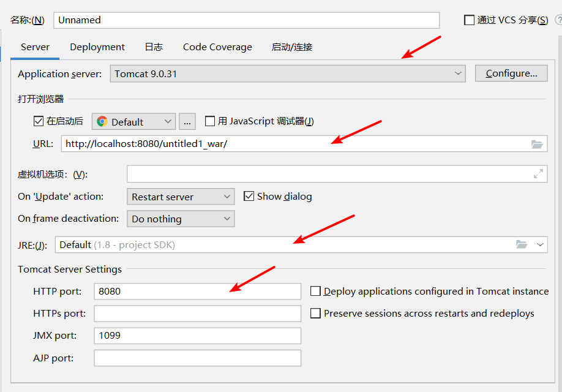The width and height of the screenshot is (562, 392).
Task: Click the Configure... button
Action: [x=511, y=73]
